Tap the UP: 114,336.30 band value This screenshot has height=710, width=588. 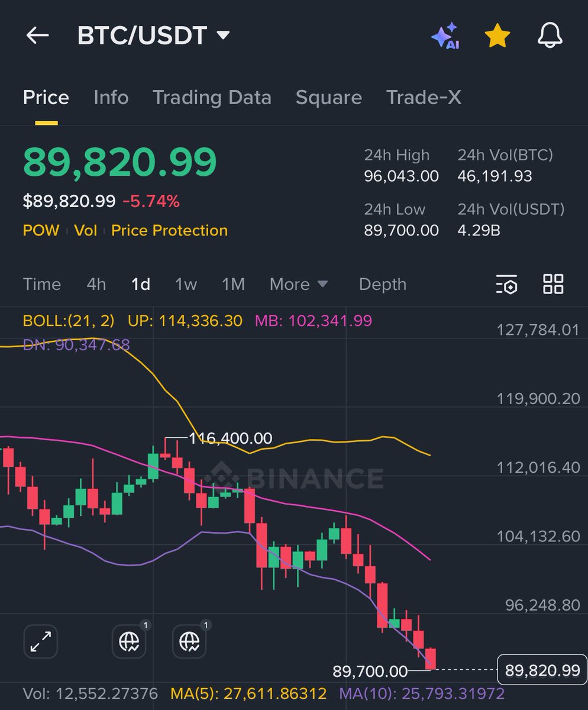[x=185, y=321]
